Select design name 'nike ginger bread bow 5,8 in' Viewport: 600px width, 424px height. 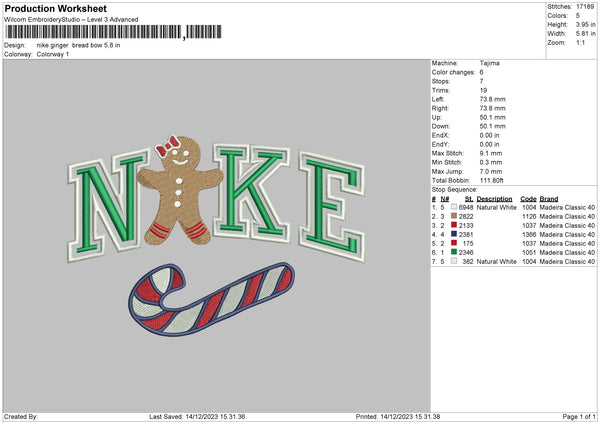(x=78, y=45)
